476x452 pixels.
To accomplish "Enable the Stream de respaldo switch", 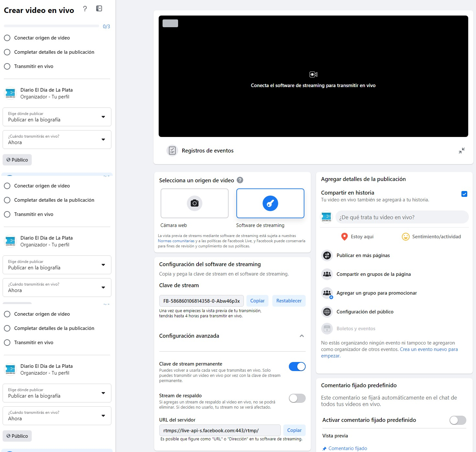I will pos(297,398).
